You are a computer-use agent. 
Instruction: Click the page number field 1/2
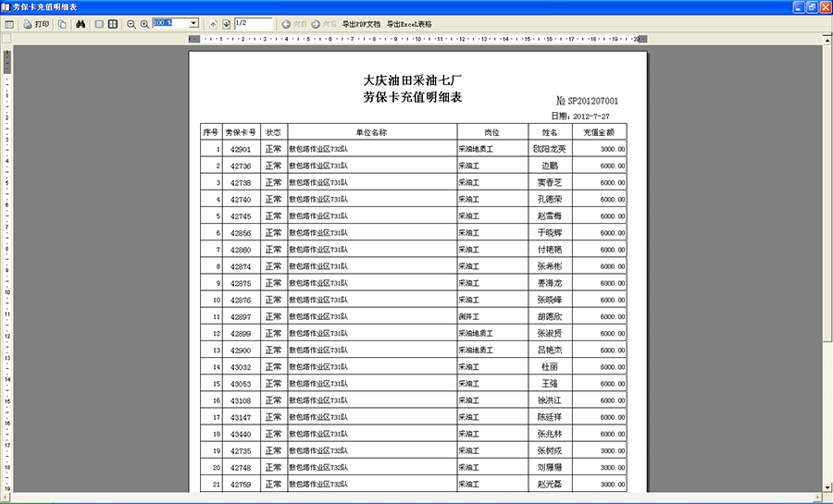[253, 23]
